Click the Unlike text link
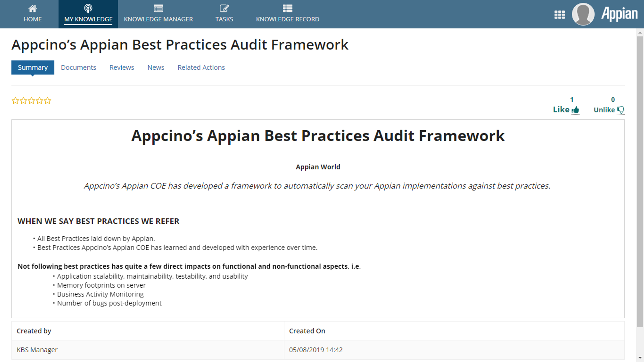This screenshot has height=362, width=644. pos(604,110)
